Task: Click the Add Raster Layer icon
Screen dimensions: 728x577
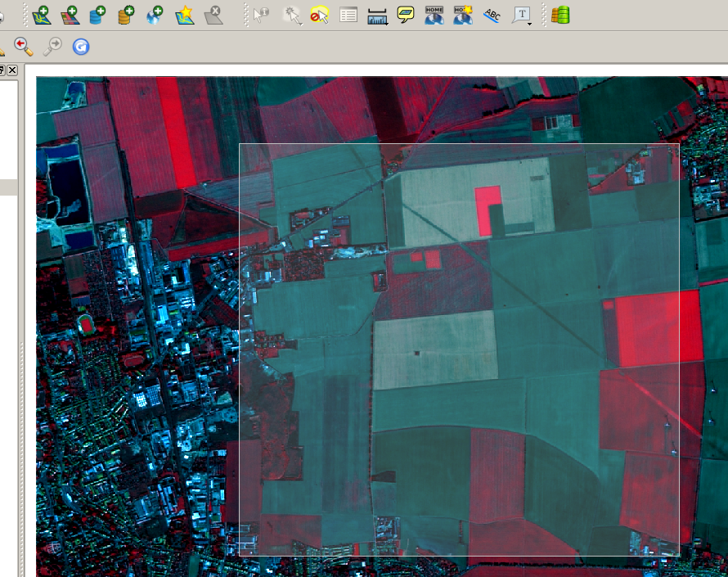Action: (70, 14)
